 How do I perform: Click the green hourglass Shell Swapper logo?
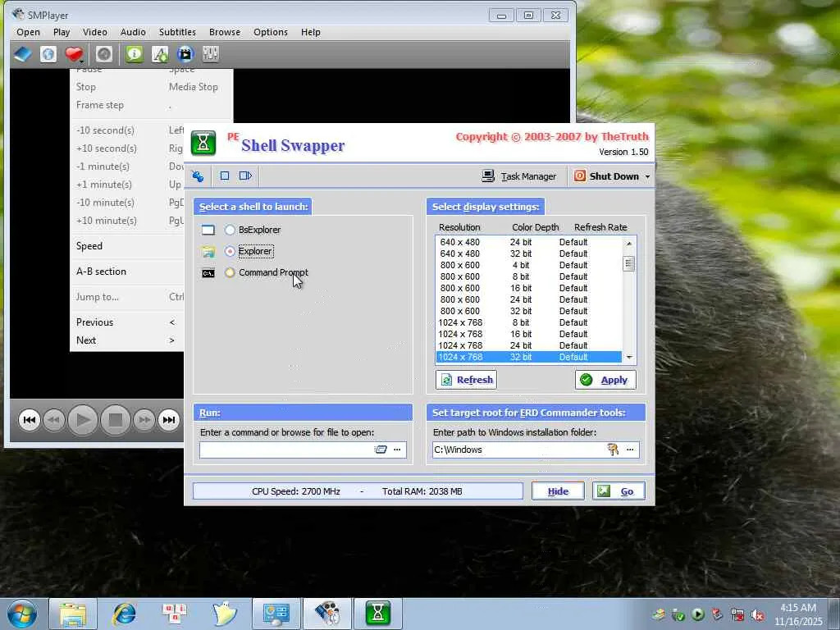click(x=203, y=143)
